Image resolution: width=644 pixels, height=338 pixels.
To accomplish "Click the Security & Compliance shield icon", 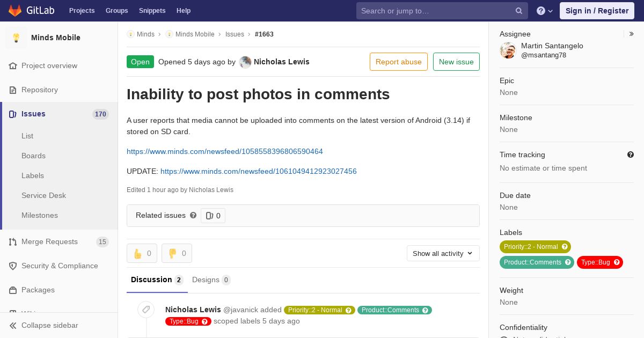I will point(13,266).
